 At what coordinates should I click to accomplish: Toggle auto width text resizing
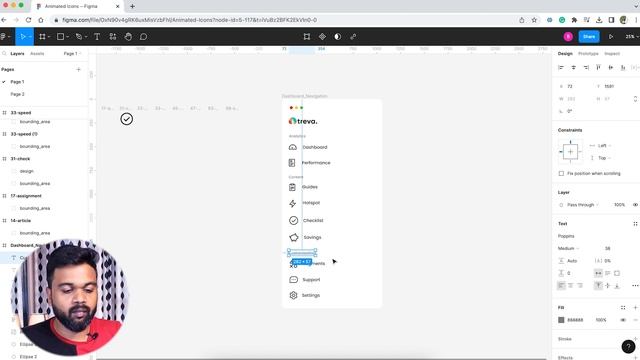click(598, 273)
